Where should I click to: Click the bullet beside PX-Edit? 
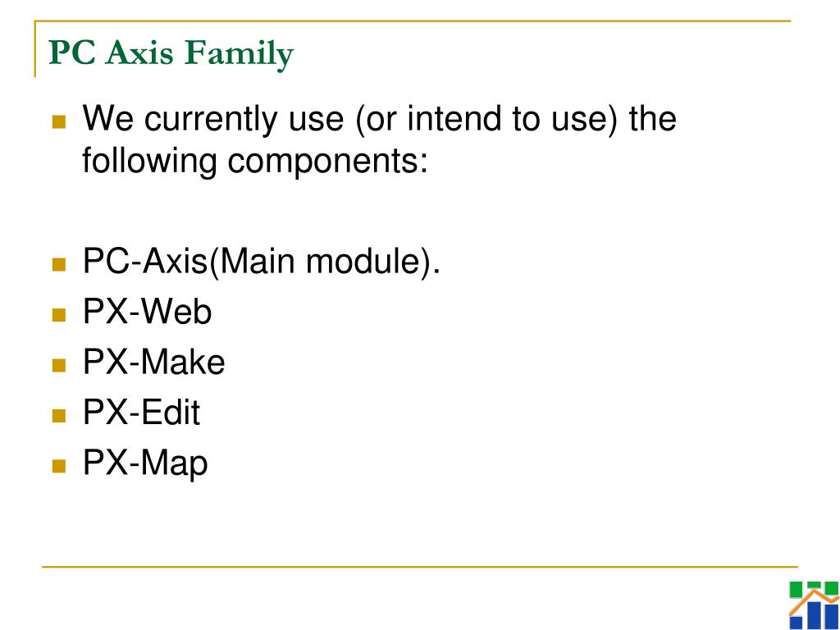click(x=59, y=416)
